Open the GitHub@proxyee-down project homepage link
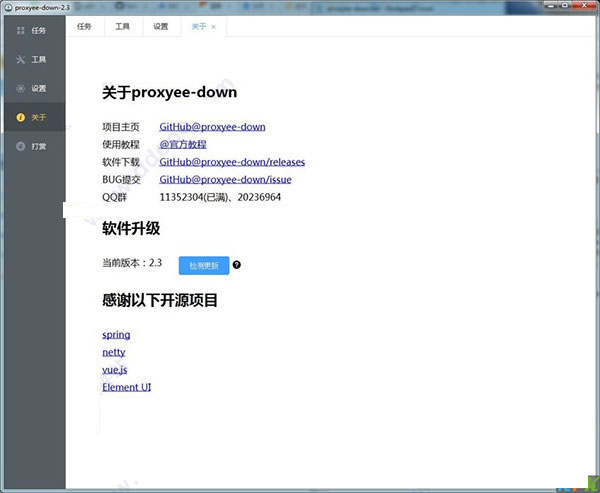The height and width of the screenshot is (493, 600). 212,127
